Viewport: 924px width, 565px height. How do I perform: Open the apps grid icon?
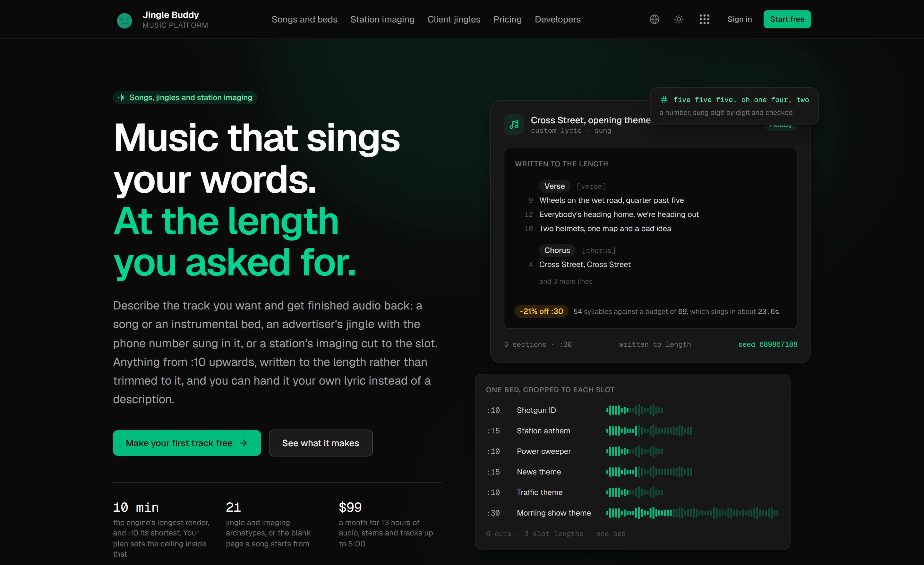tap(704, 19)
